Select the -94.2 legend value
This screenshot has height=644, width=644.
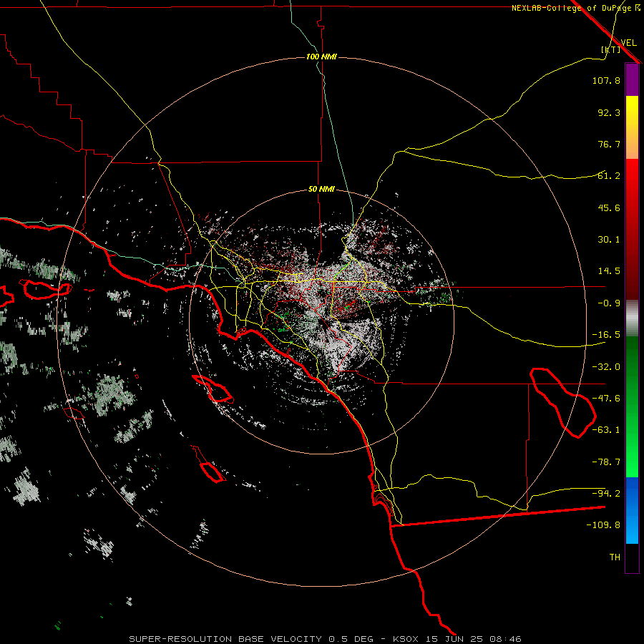tap(606, 494)
